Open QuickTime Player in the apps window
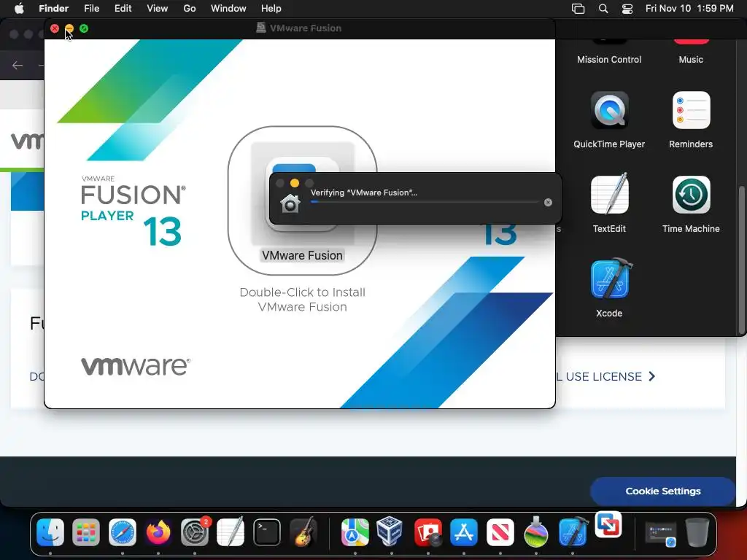This screenshot has width=747, height=560. tap(609, 111)
